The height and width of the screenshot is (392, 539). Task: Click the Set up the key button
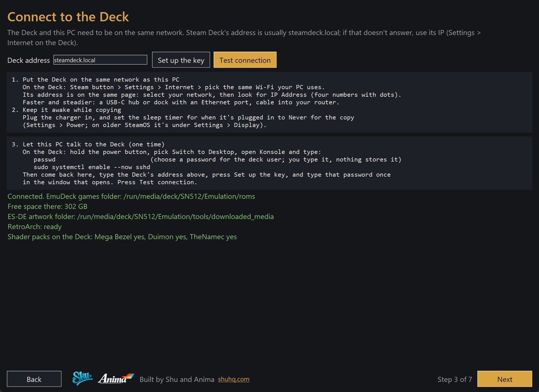pos(181,60)
